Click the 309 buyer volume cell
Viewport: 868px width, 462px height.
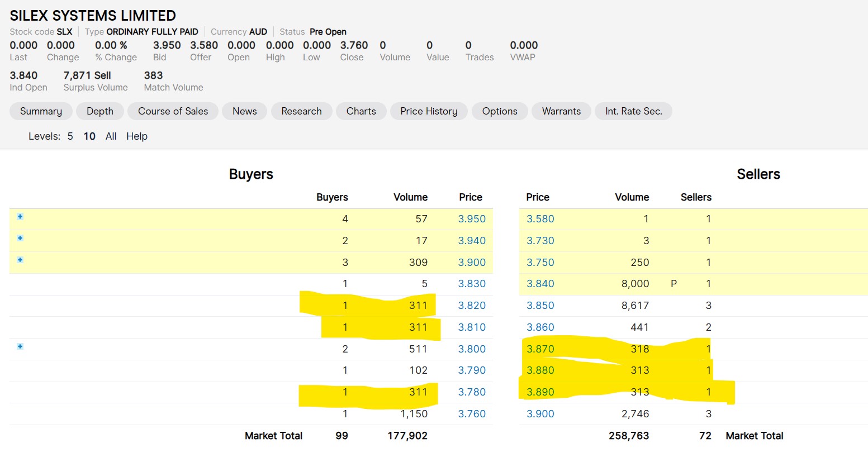418,263
